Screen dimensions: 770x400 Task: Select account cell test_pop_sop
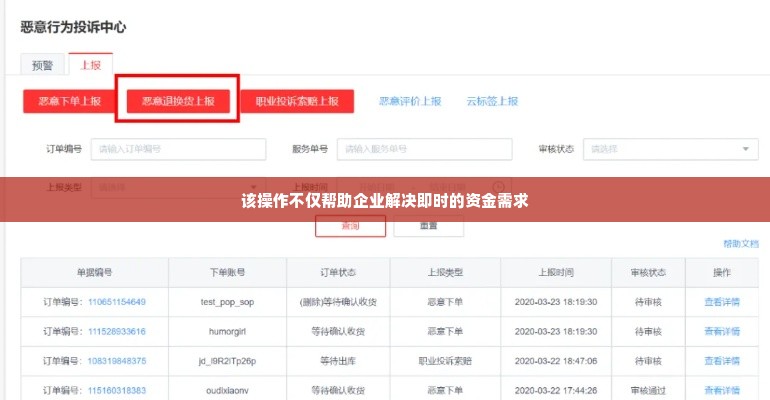click(x=227, y=302)
